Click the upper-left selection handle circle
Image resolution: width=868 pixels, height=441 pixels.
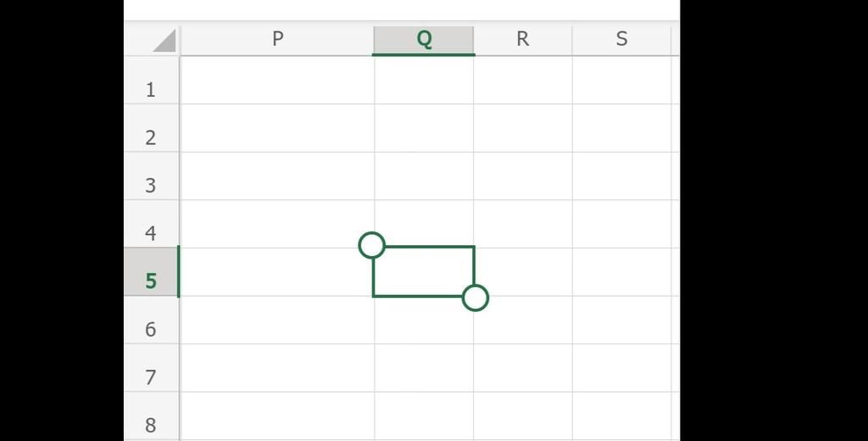click(372, 245)
